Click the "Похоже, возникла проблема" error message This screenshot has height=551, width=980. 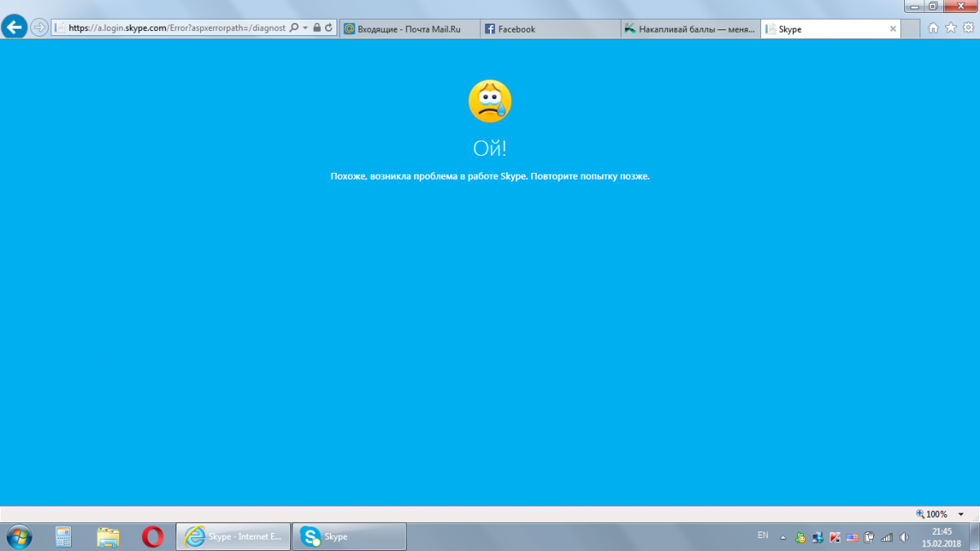pos(490,176)
